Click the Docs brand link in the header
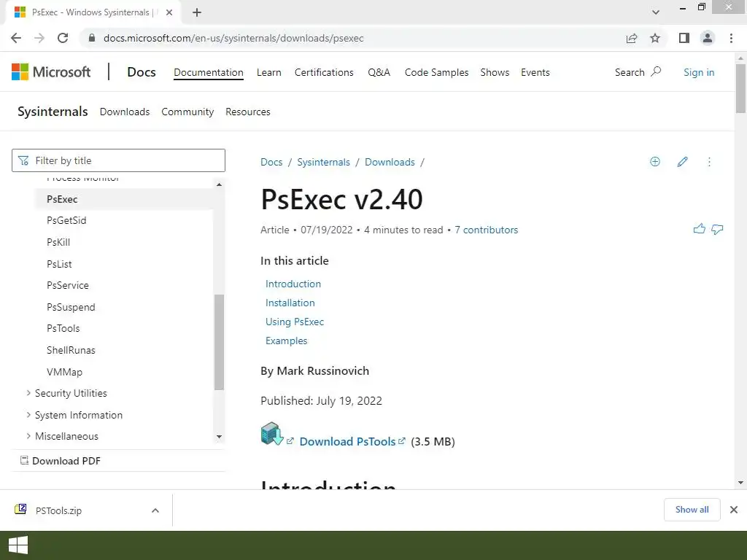This screenshot has width=747, height=560. pos(142,72)
